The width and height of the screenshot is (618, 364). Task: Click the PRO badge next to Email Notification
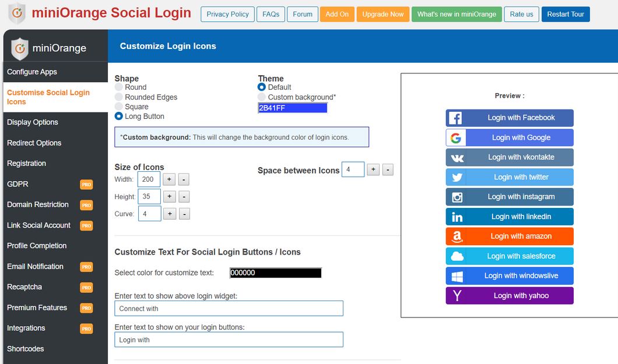click(x=86, y=267)
